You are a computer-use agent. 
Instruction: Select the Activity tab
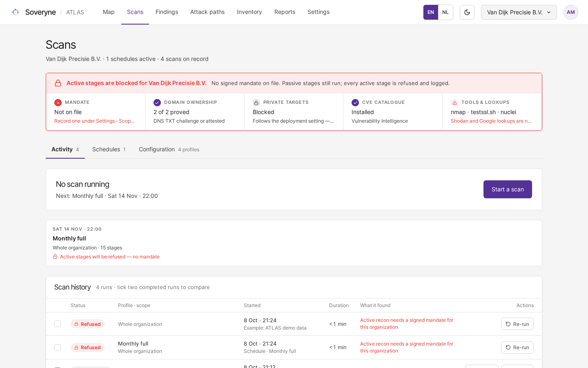[65, 149]
